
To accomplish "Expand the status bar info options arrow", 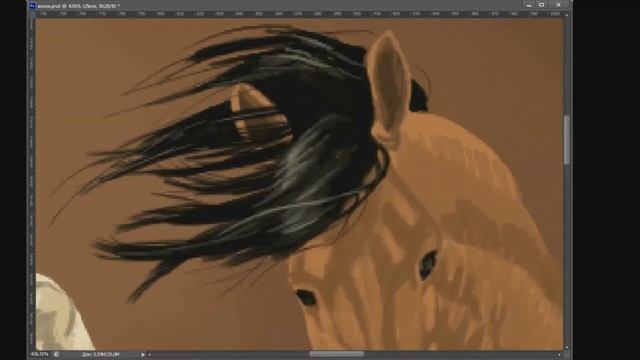I will pyautogui.click(x=142, y=355).
